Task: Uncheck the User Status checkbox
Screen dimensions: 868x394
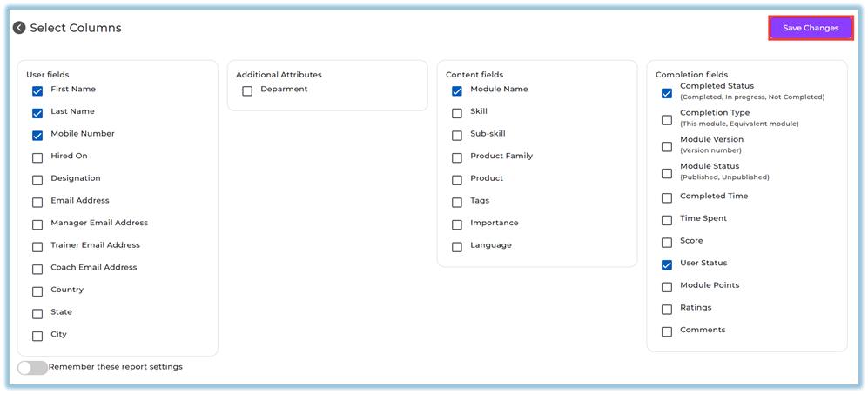Action: click(667, 264)
